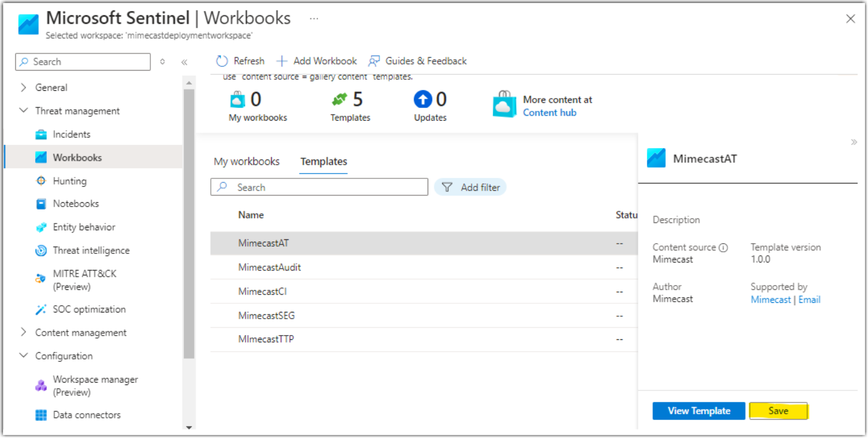Image resolution: width=868 pixels, height=438 pixels.
Task: Select the Hunting sidebar item
Action: (69, 180)
